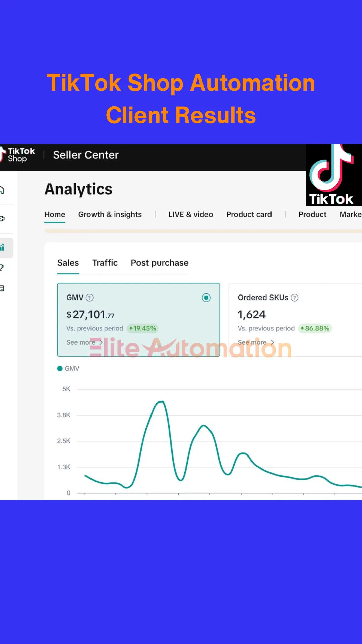
Task: Click the highest peak of the GMV line
Action: [x=162, y=401]
